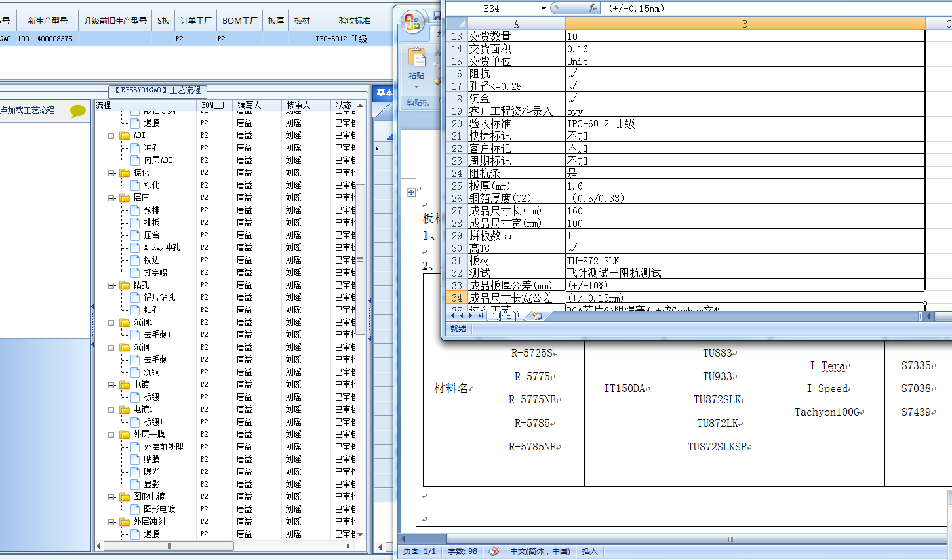The image size is (952, 560).
Task: Select the 【EB56Y01GAO】工艺流程 tab
Action: (158, 90)
